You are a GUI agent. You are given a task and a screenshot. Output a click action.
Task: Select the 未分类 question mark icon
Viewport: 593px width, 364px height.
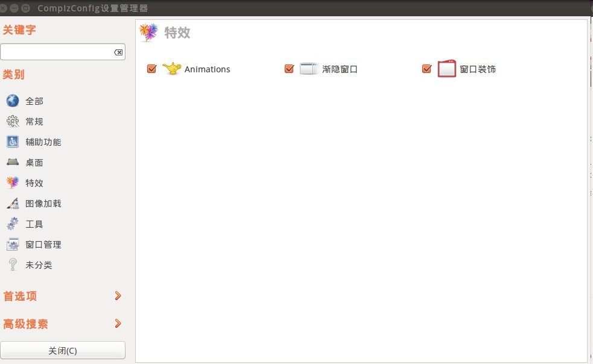click(13, 265)
